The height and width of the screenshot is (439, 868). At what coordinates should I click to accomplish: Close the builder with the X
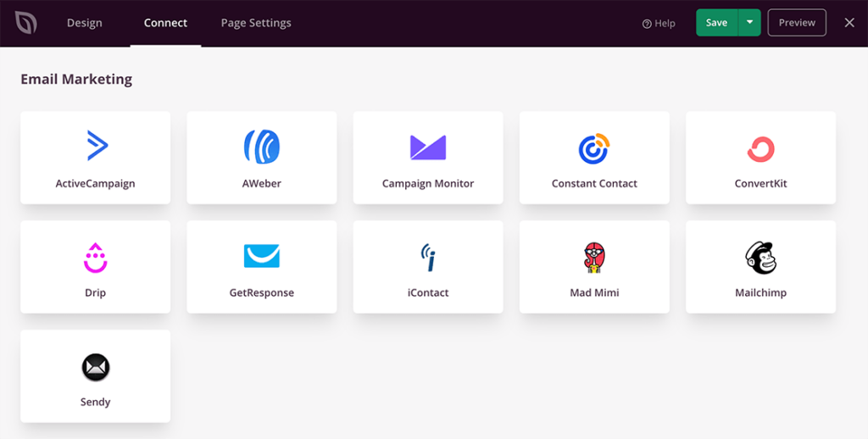(x=849, y=23)
